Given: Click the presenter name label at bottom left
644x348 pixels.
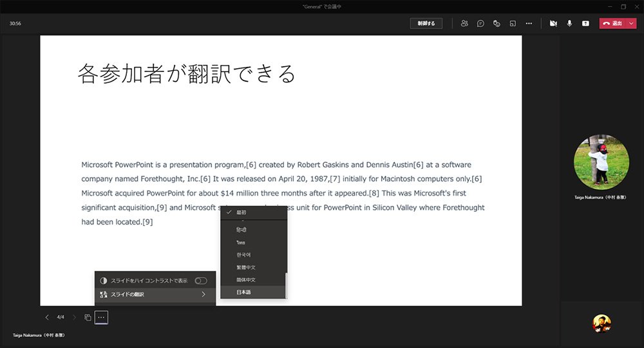Looking at the screenshot, I should tap(39, 335).
